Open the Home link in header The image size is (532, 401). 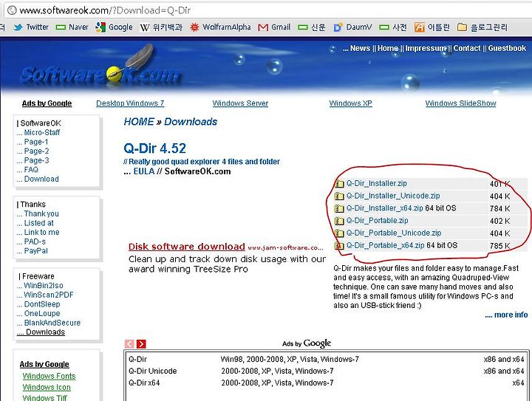coord(388,48)
